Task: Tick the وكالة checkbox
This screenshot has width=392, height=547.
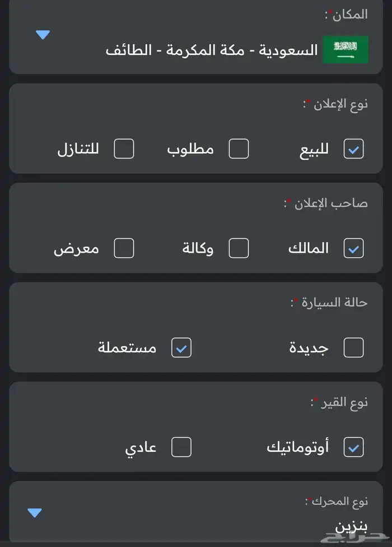Action: [x=239, y=248]
